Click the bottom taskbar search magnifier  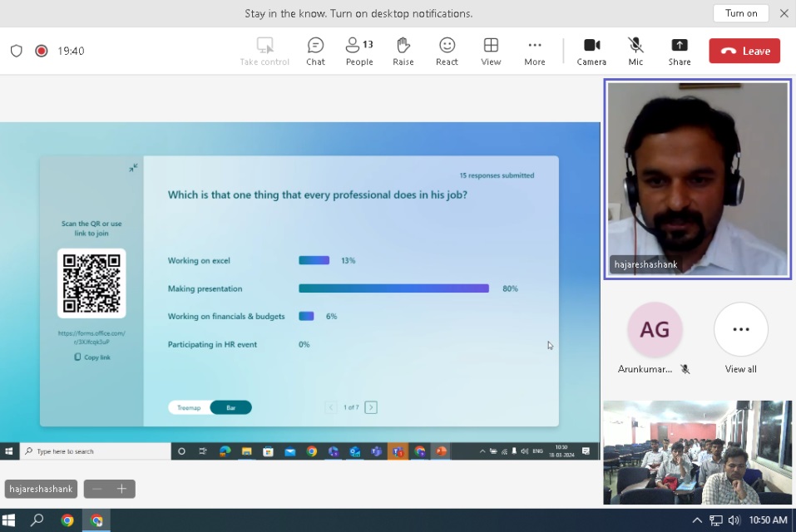(x=37, y=520)
